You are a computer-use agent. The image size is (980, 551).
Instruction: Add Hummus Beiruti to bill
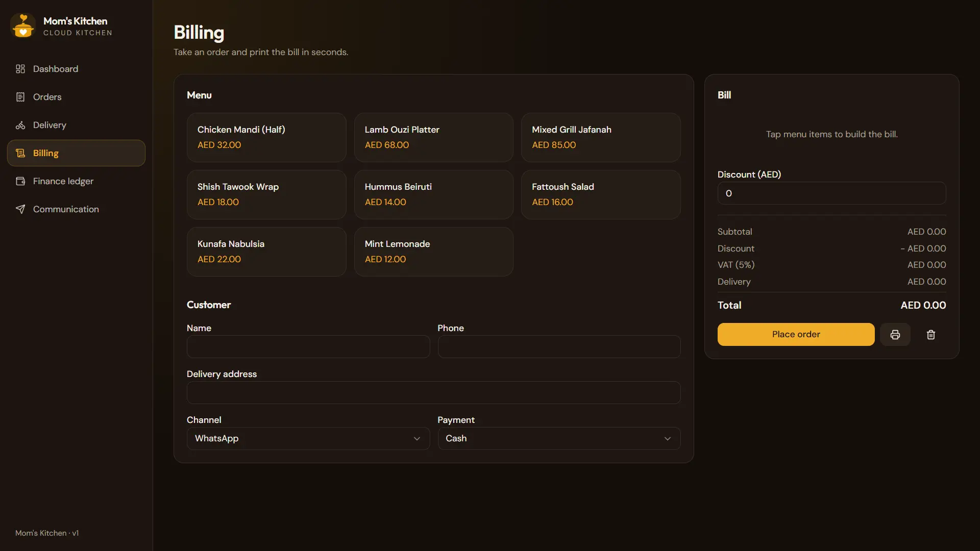434,194
